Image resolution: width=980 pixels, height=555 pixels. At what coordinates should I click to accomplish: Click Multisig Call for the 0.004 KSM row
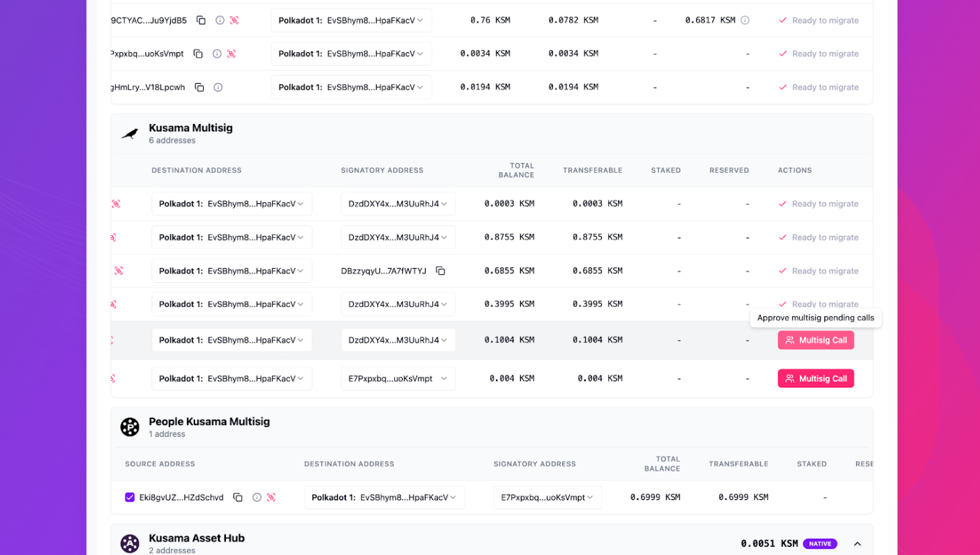pos(816,379)
